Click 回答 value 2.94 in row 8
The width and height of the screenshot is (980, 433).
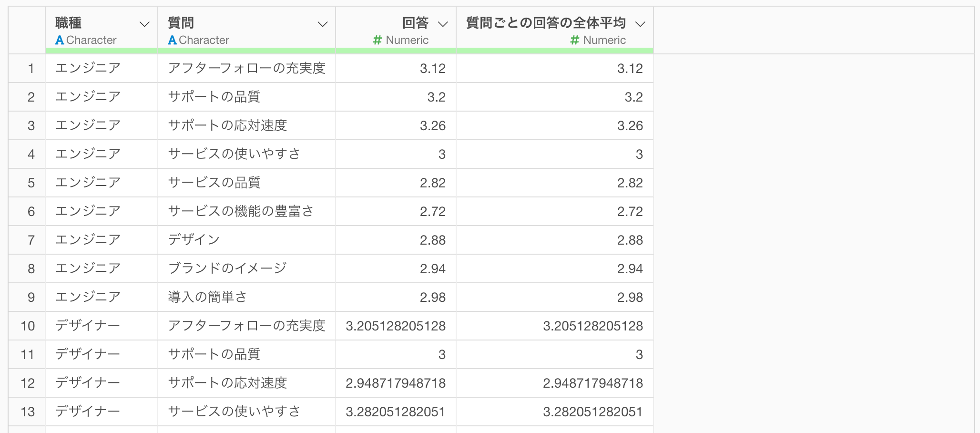tap(433, 268)
